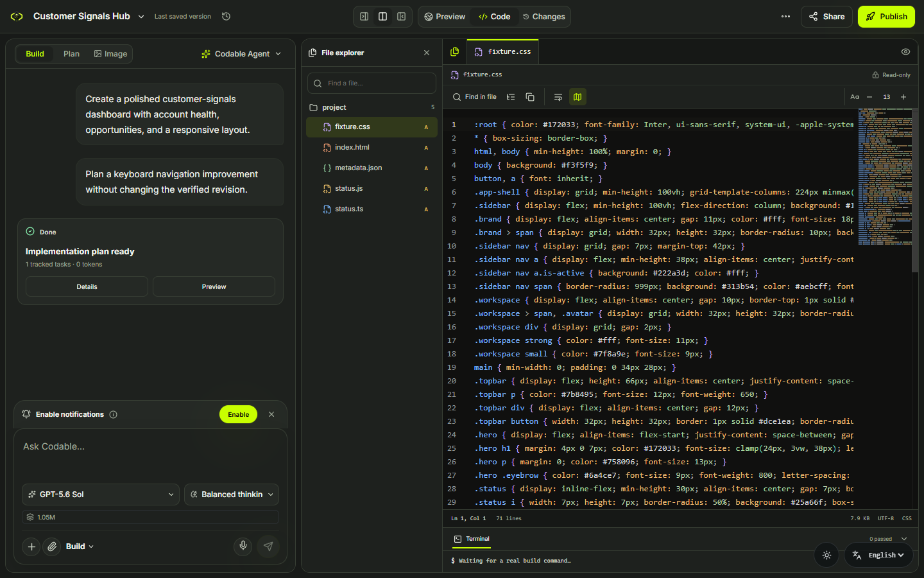Screen dimensions: 924x578
Task: Open the Build mode dropdown in composer
Action: (x=80, y=547)
